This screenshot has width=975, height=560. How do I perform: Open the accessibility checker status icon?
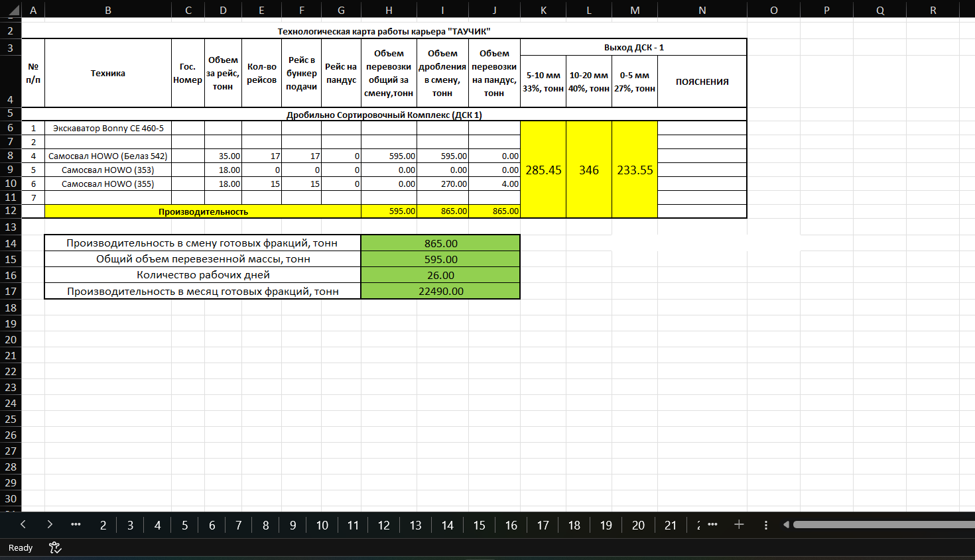(55, 547)
